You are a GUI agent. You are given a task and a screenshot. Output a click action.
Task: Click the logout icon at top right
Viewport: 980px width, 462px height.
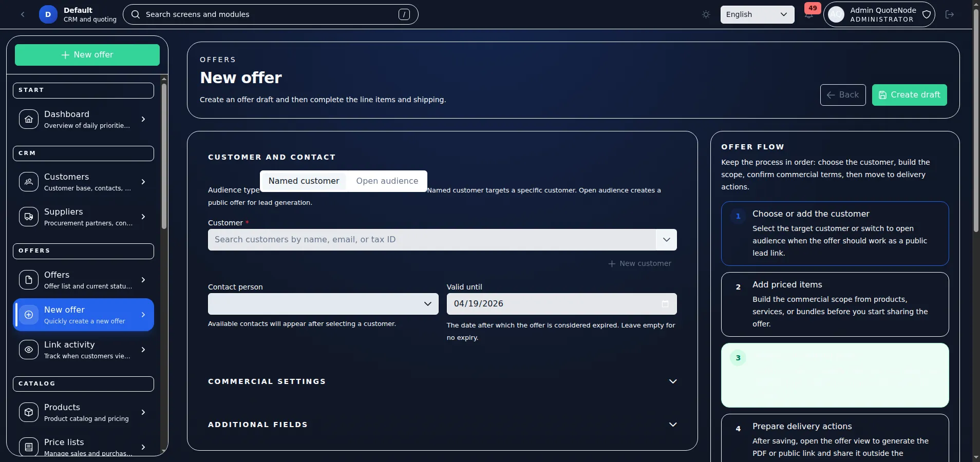[x=950, y=14]
